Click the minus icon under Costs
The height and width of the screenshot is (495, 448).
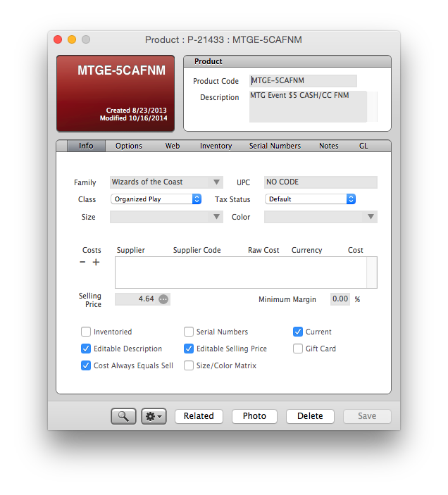point(82,262)
